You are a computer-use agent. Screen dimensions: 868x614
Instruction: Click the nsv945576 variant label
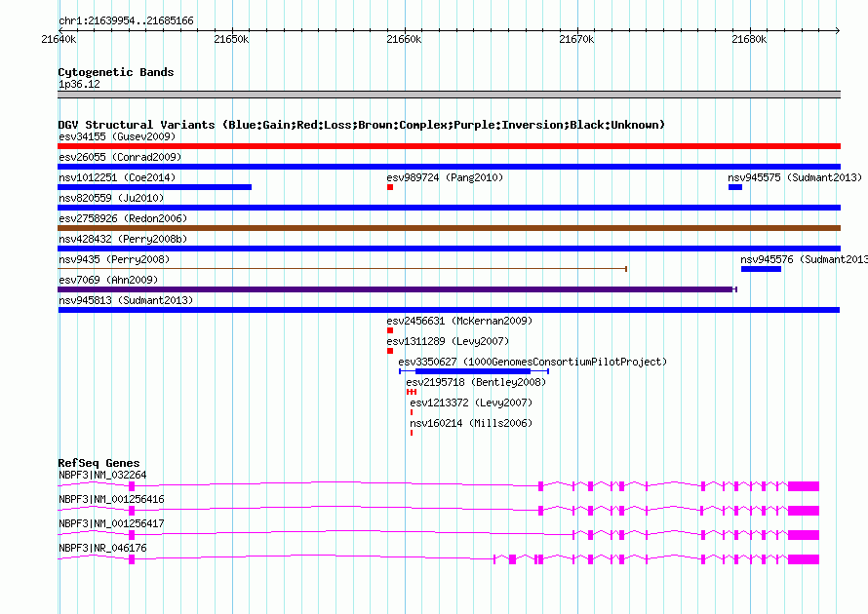tap(804, 259)
